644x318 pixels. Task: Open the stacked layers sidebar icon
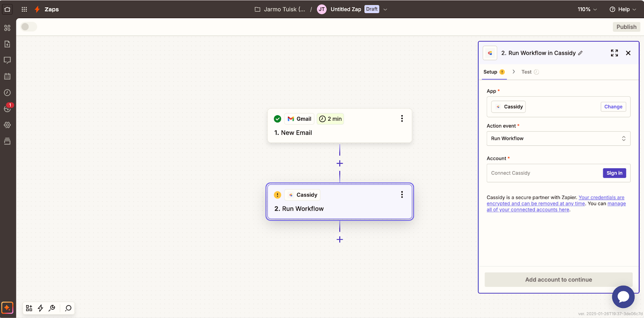pos(7,141)
